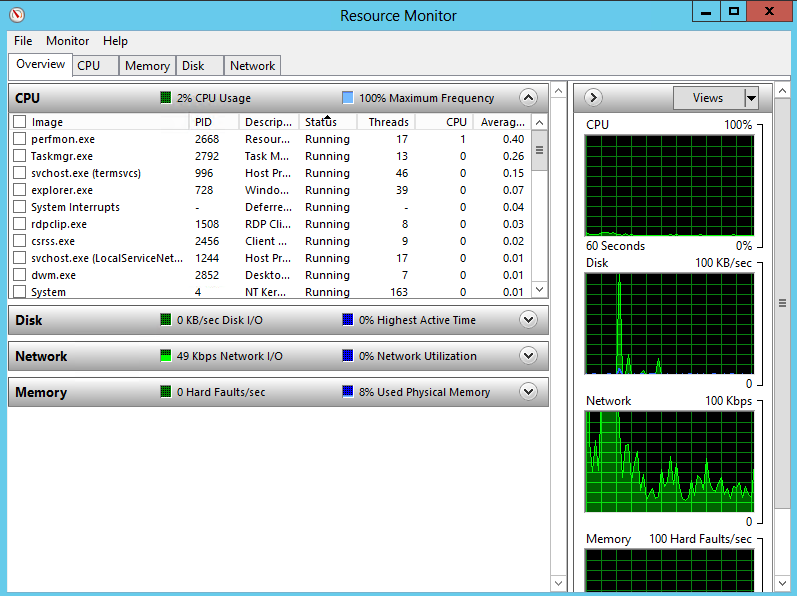
Task: Click the '163' threads value for System
Action: (x=399, y=292)
